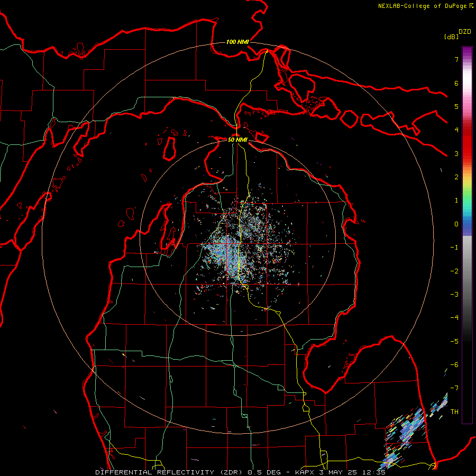Click the 7 value on color scale
The image size is (476, 476).
click(x=456, y=59)
